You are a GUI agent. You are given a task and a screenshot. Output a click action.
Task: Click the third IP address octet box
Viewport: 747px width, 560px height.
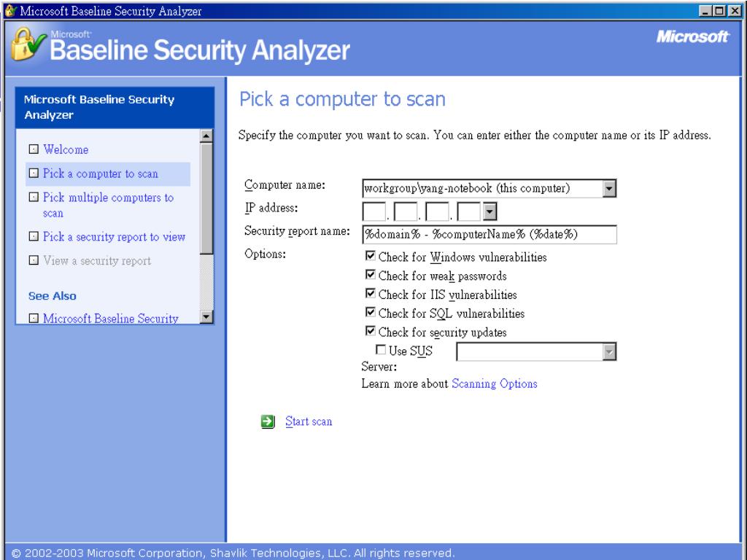437,211
